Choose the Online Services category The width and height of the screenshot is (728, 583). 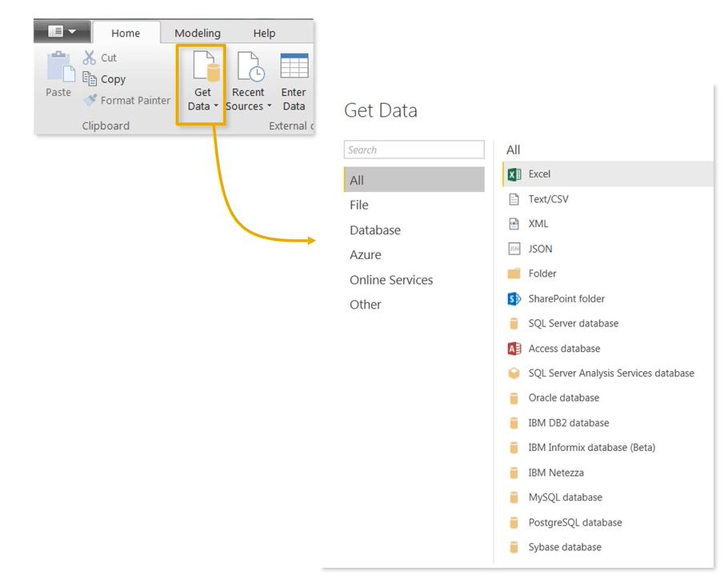point(391,280)
